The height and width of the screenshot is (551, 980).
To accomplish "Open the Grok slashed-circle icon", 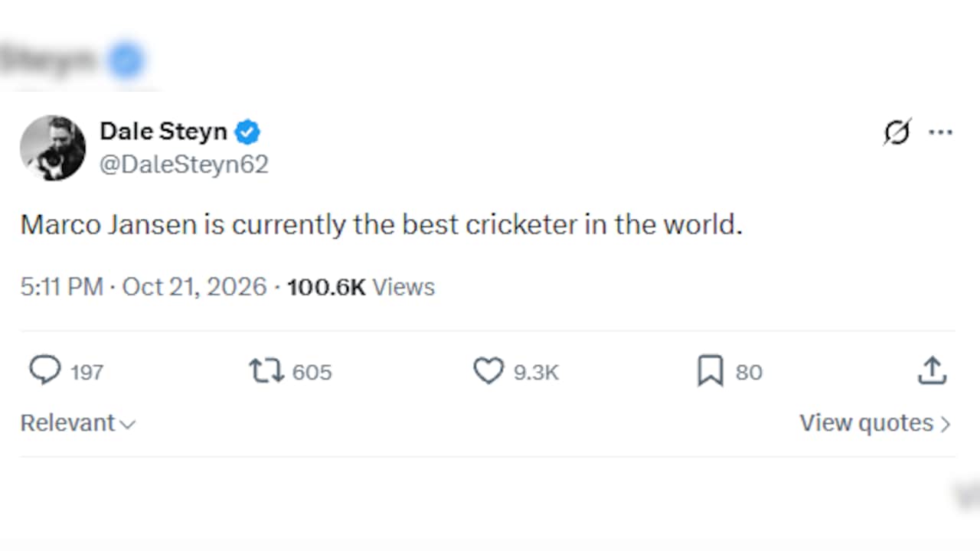I will pyautogui.click(x=897, y=132).
